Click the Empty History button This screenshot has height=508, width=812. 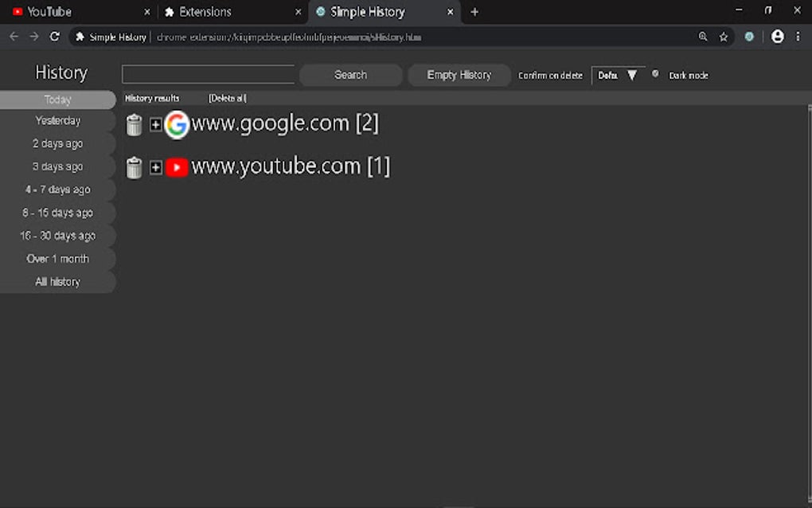coord(459,75)
